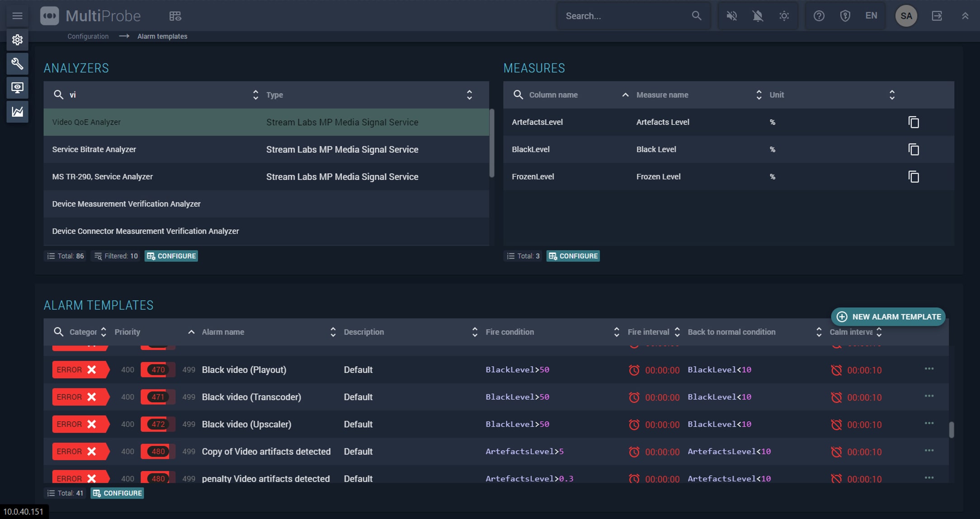Click priority 471 badge of Black video (Transcoder)
The height and width of the screenshot is (519, 980).
tap(158, 397)
